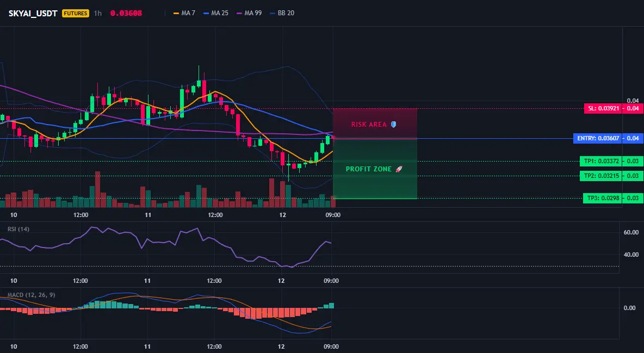
Task: Click the latest green MACD histogram bar
Action: 331,305
